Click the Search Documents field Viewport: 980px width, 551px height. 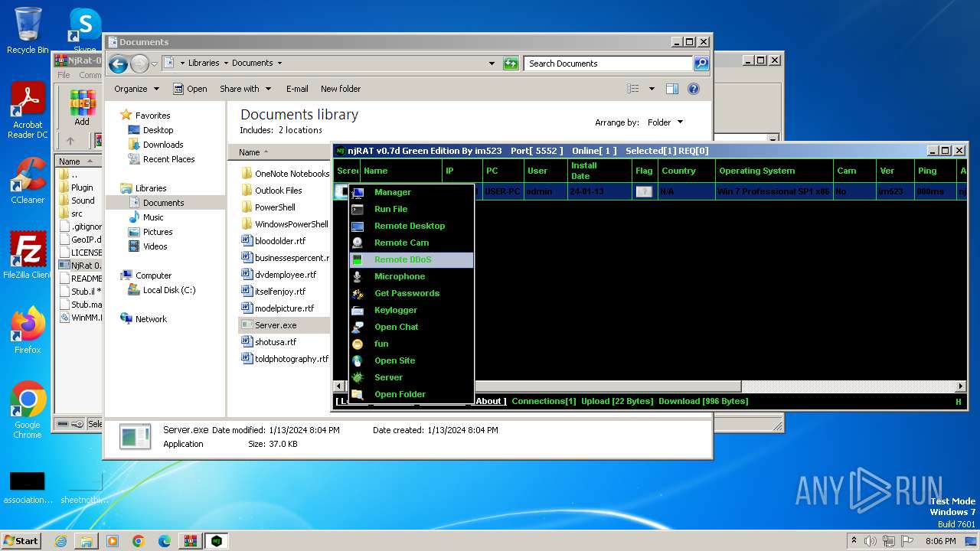tap(609, 64)
